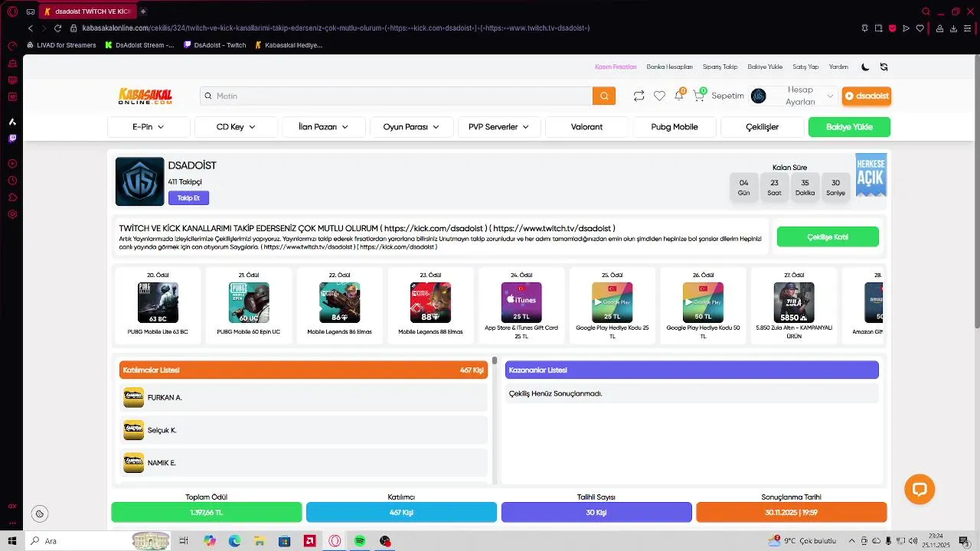Expand the Oyun Parası dropdown
980x551 pixels.
(x=411, y=127)
